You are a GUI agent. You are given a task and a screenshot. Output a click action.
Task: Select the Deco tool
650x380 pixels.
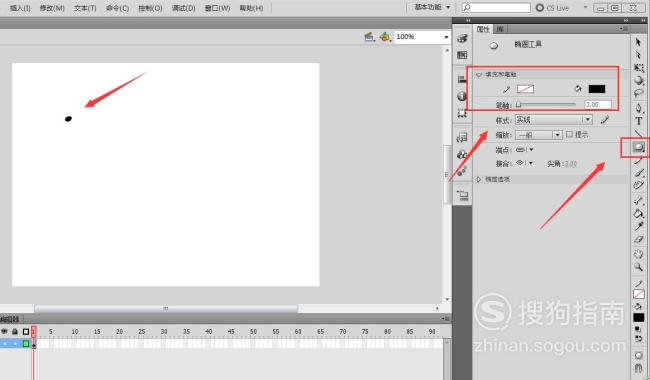[x=639, y=186]
